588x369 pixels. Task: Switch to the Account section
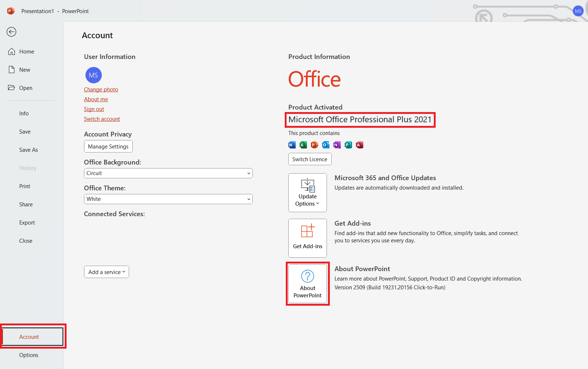pyautogui.click(x=29, y=337)
